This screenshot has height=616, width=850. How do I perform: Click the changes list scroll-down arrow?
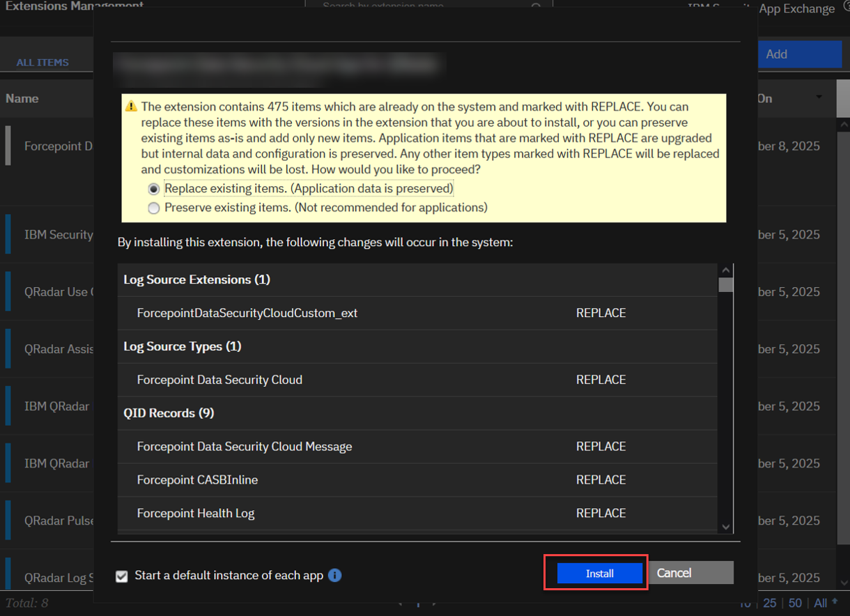[726, 528]
